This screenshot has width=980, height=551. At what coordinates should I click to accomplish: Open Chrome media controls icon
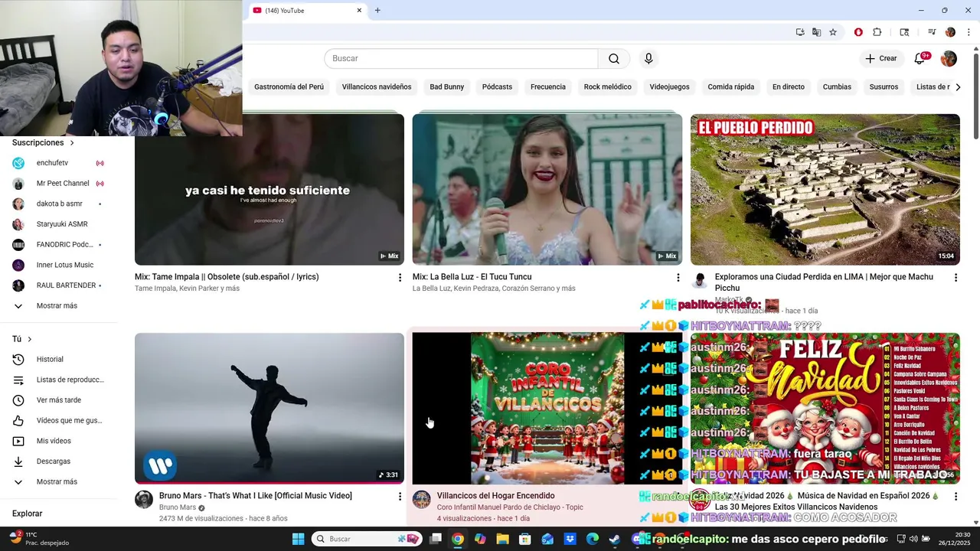click(932, 32)
